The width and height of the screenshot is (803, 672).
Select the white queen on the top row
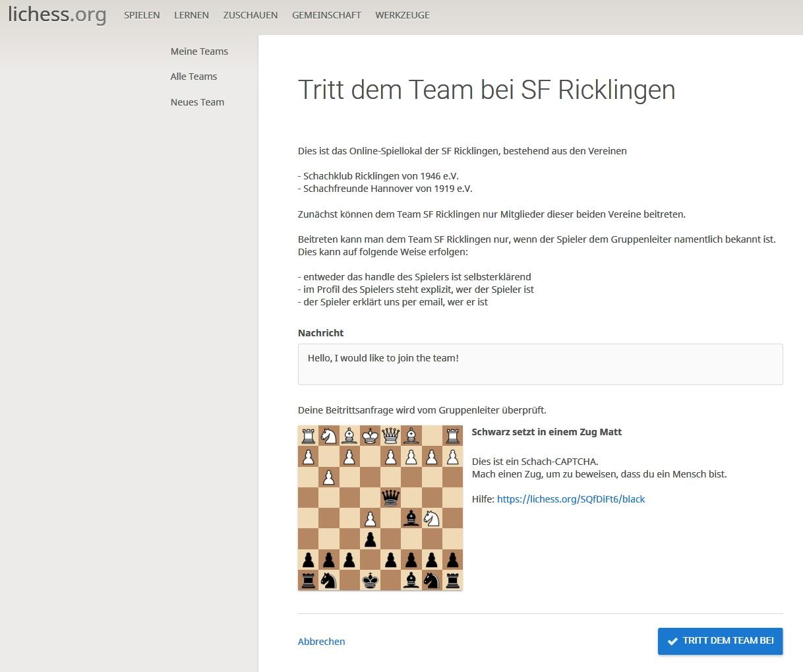[x=391, y=435]
